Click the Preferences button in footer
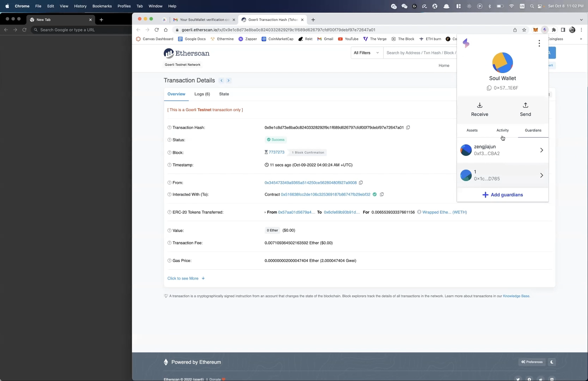 coord(532,362)
